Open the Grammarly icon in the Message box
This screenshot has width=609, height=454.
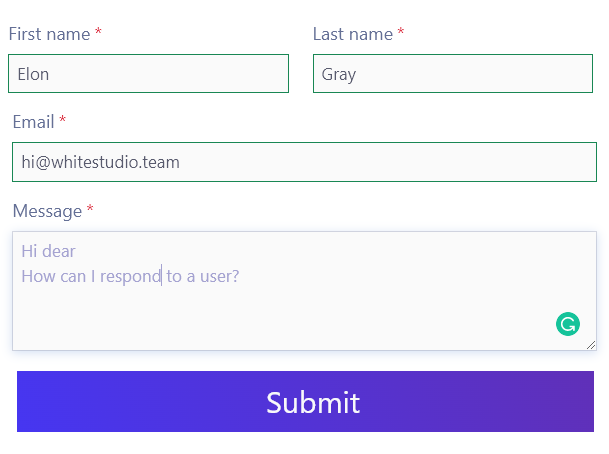567,324
